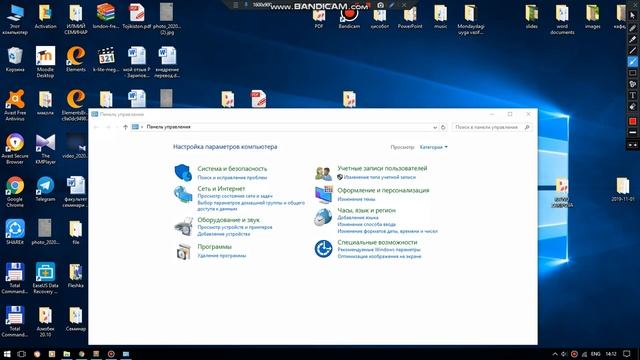Select the Корзина recycle bin icon
Image resolution: width=640 pixels, height=360 pixels.
[x=15, y=59]
